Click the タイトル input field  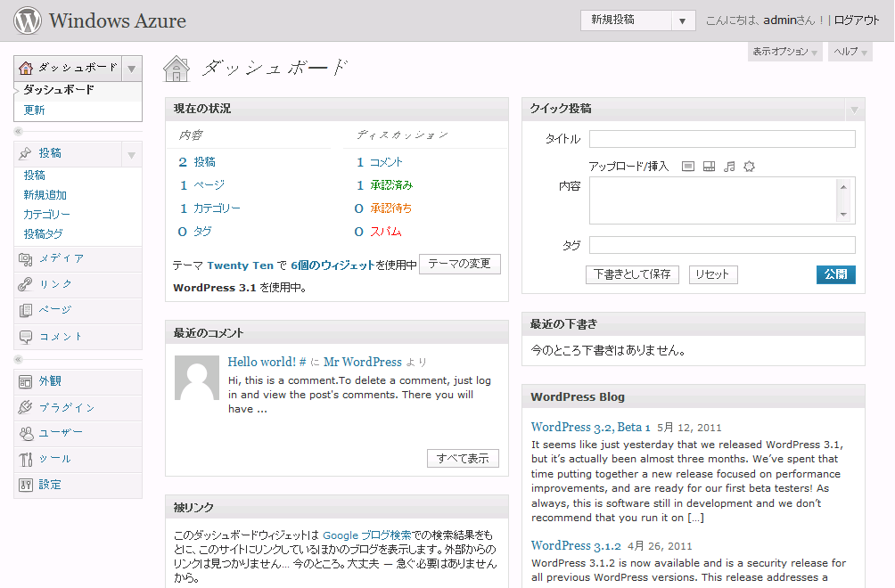pyautogui.click(x=722, y=139)
